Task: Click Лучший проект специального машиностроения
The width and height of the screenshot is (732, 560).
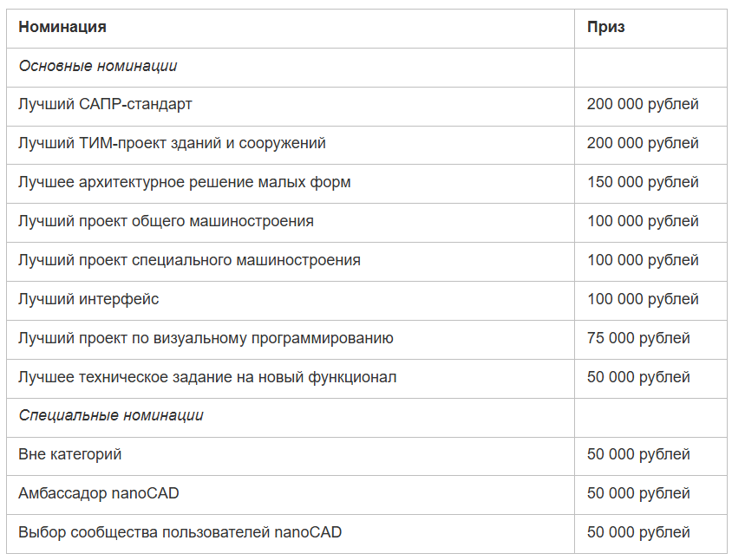Action: pyautogui.click(x=189, y=260)
